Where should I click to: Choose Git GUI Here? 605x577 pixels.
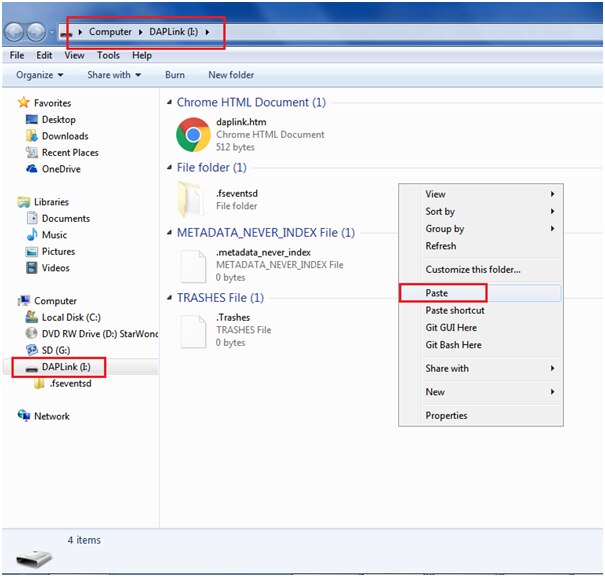[x=481, y=327]
